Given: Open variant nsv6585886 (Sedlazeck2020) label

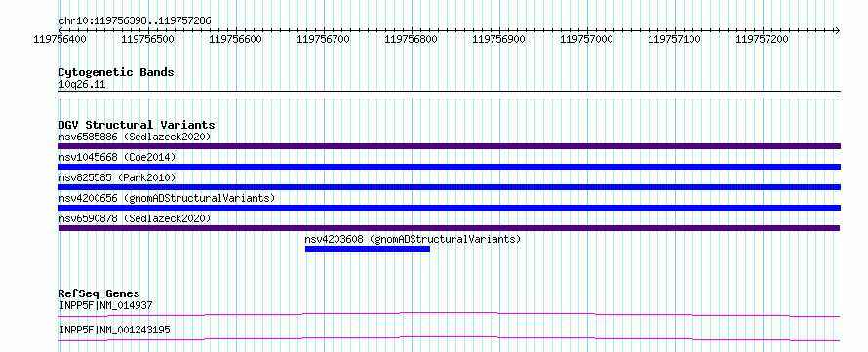Looking at the screenshot, I should point(135,137).
